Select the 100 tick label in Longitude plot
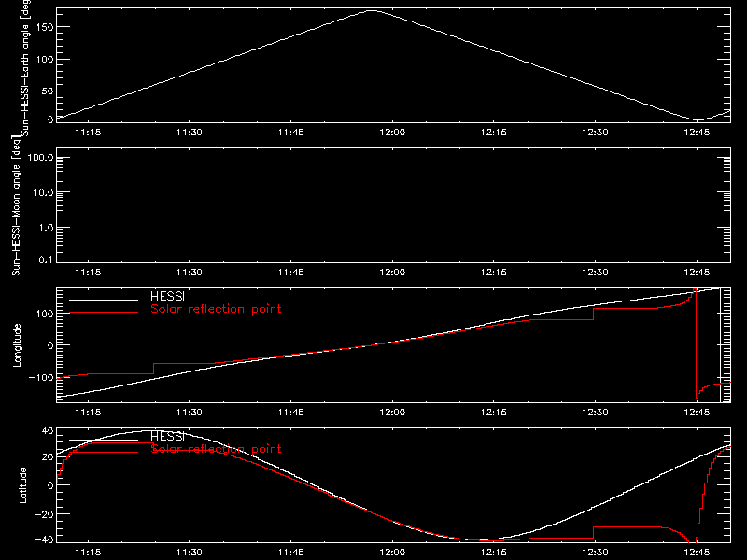Screen dimensions: 747x560 (45, 314)
